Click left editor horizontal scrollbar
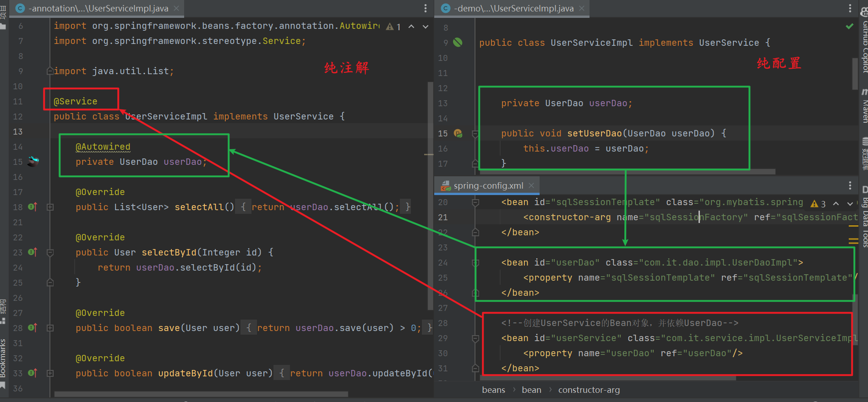The width and height of the screenshot is (868, 402). (x=202, y=394)
